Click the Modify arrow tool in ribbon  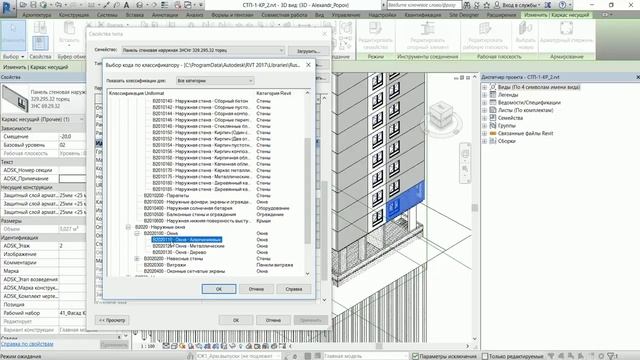[13, 36]
